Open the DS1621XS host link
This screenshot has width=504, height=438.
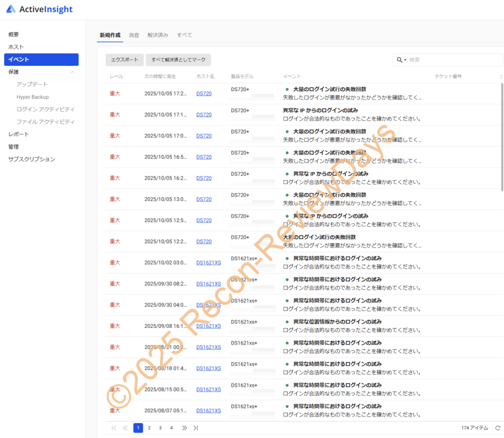(208, 262)
